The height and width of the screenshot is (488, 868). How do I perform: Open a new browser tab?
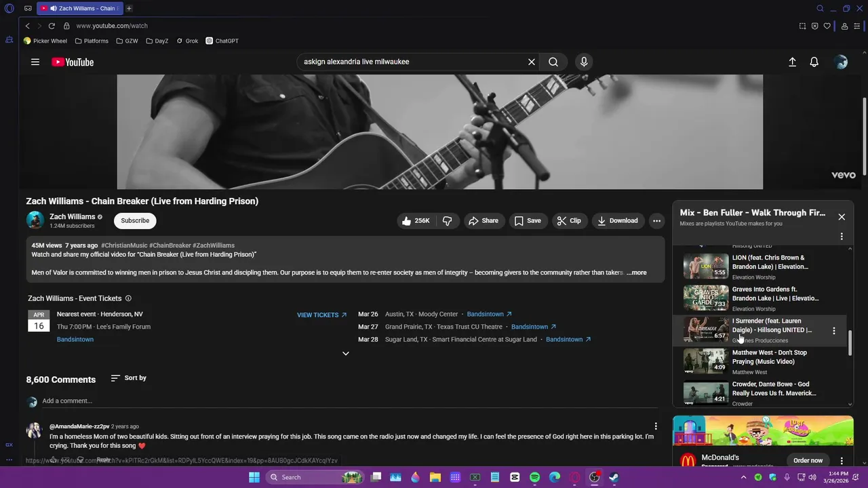click(129, 8)
